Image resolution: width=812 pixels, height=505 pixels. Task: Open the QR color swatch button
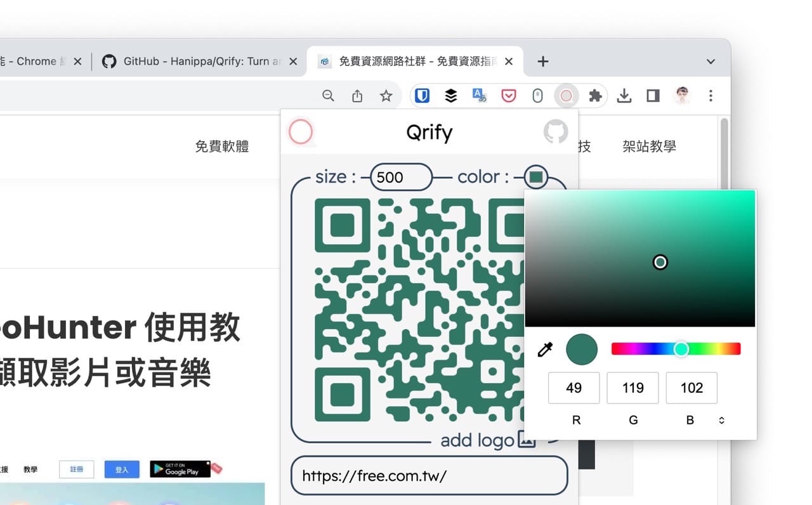(x=536, y=177)
